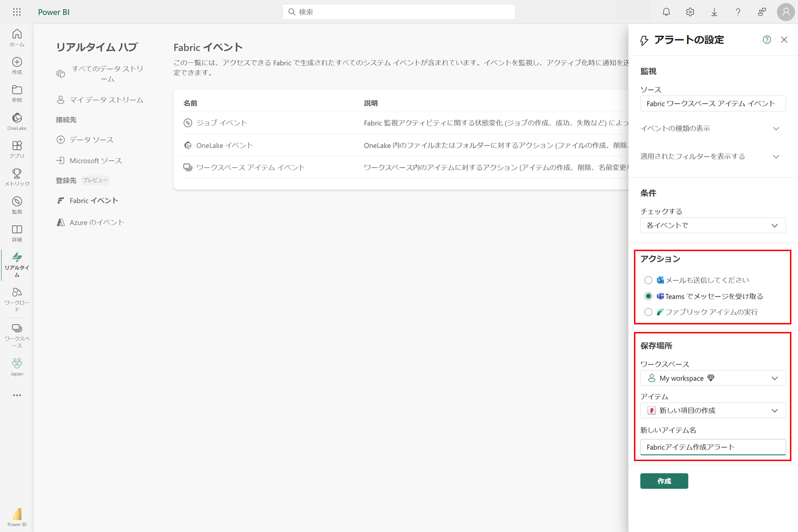Open Workspaces (ワークスペース) in nav
This screenshot has height=532, width=798.
[17, 336]
